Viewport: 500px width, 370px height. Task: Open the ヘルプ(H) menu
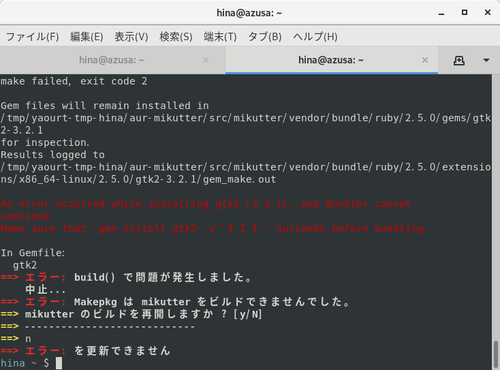[x=315, y=36]
